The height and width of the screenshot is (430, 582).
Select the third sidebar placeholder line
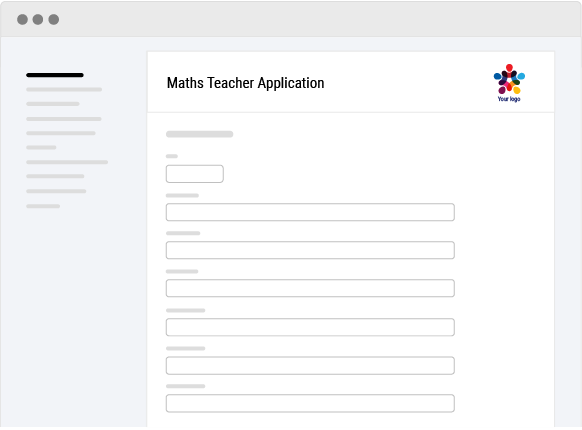[x=53, y=104]
